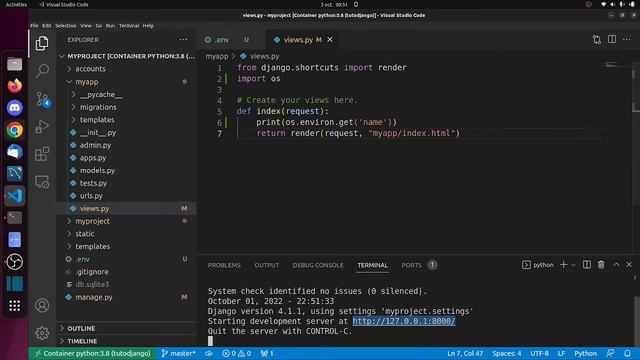The height and width of the screenshot is (360, 640).
Task: Maximize the panel with up chevron
Action: [616, 265]
